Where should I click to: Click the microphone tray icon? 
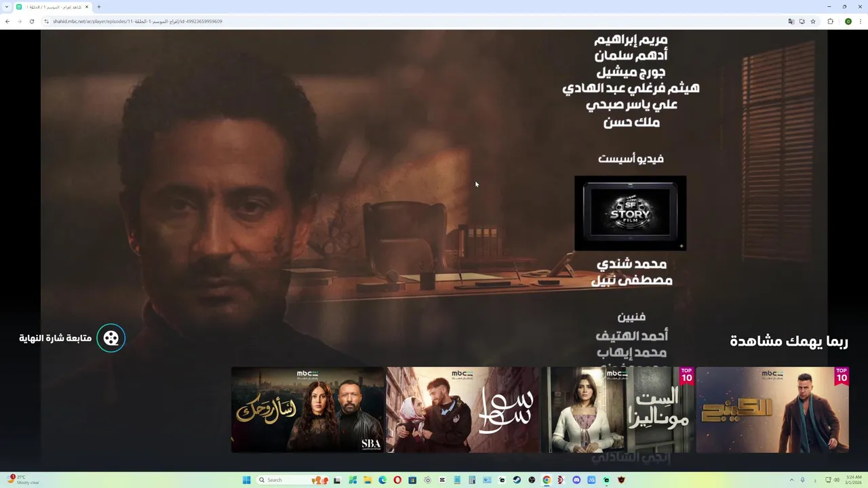[x=803, y=480]
